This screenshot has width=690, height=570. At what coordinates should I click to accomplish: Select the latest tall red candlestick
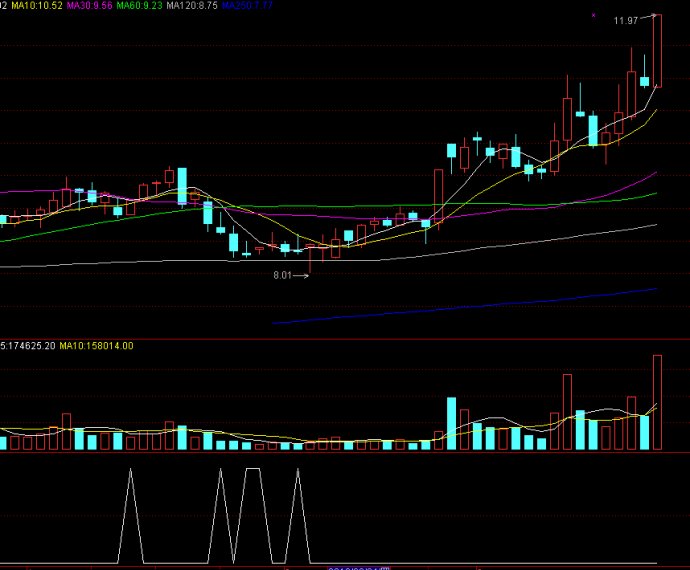click(657, 50)
